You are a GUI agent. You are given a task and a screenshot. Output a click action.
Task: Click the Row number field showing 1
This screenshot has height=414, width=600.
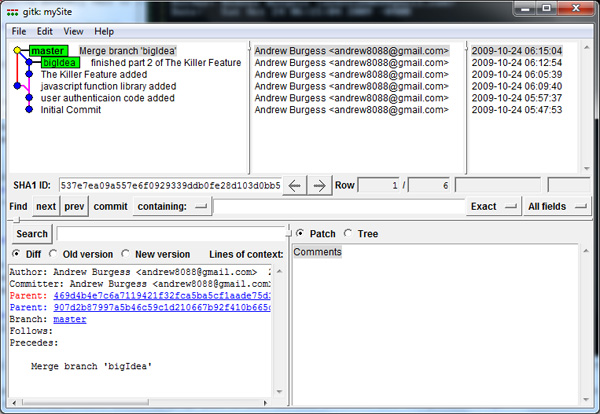pyautogui.click(x=378, y=186)
